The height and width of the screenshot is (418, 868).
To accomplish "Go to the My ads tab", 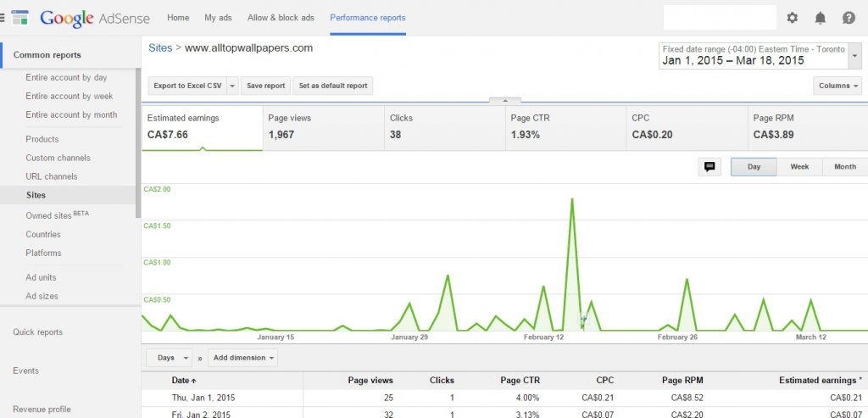I will [219, 18].
